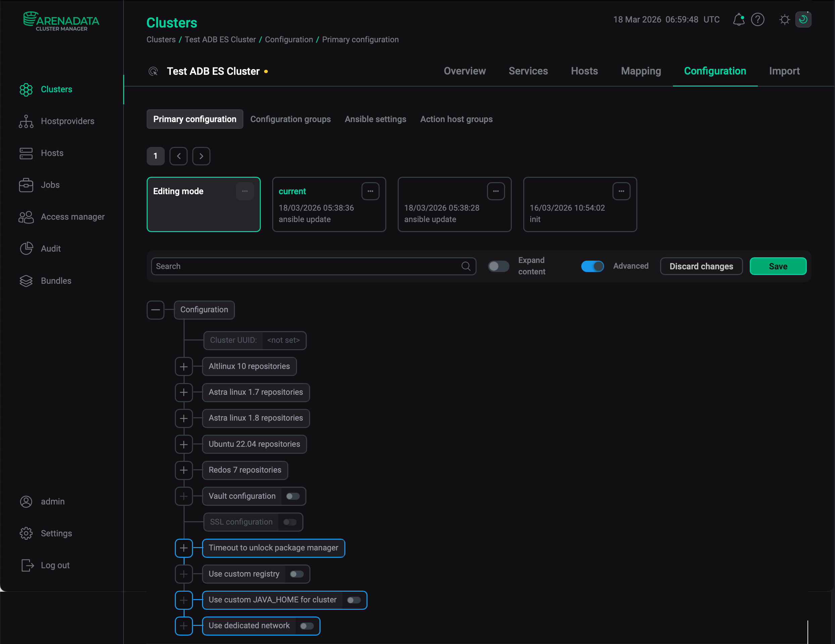Screen dimensions: 835x644
Task: Open the notifications bell icon
Action: (x=738, y=19)
